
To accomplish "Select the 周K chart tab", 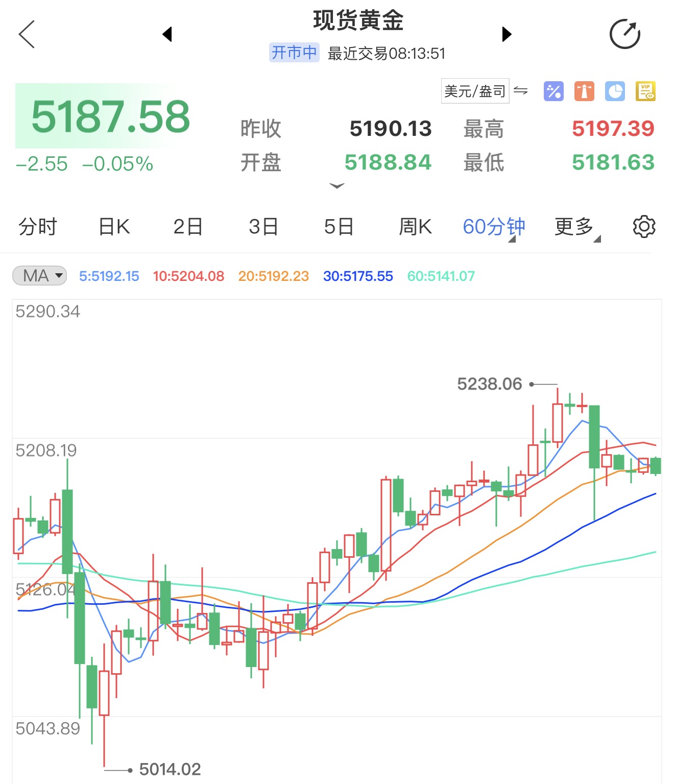I will pos(415,227).
